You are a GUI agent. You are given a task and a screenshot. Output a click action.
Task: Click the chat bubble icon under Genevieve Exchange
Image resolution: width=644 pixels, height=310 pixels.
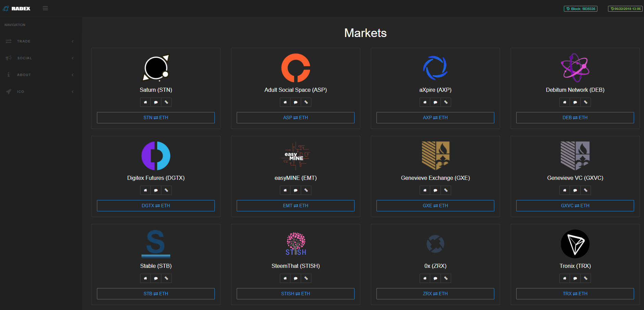click(435, 190)
